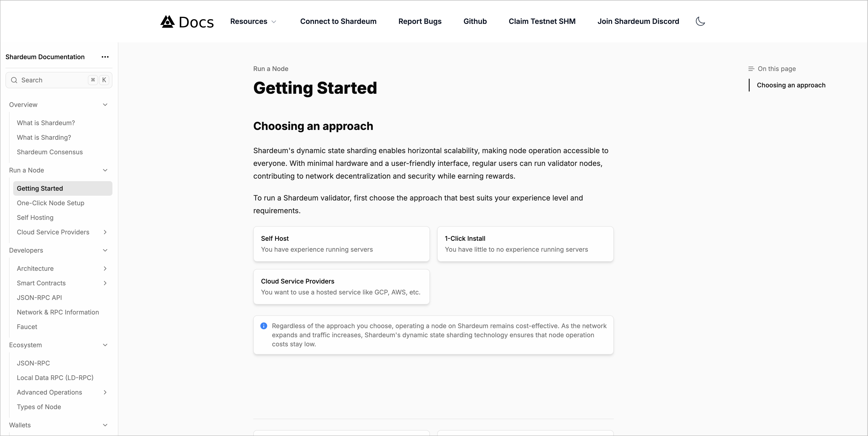The width and height of the screenshot is (868, 436).
Task: Open the three-dots menu beside Shardeum Documentation
Action: [105, 57]
